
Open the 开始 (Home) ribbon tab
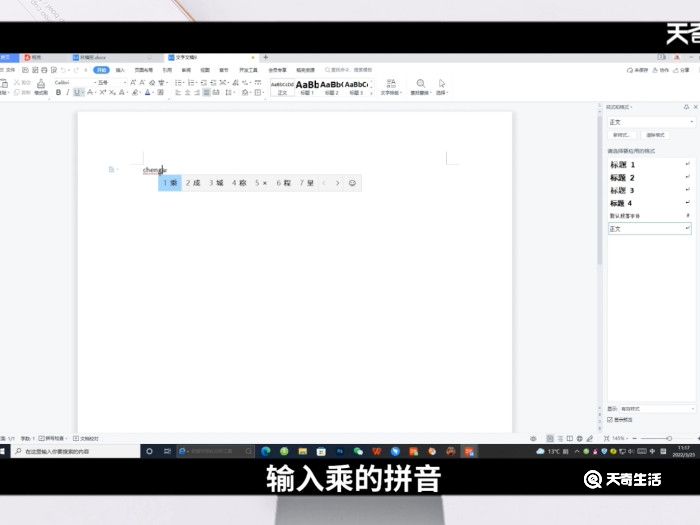(x=101, y=70)
